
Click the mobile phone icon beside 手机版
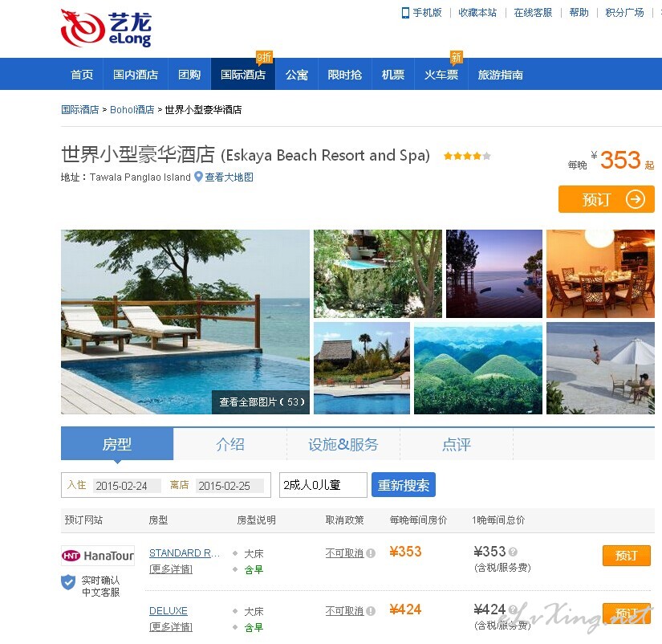tap(405, 13)
